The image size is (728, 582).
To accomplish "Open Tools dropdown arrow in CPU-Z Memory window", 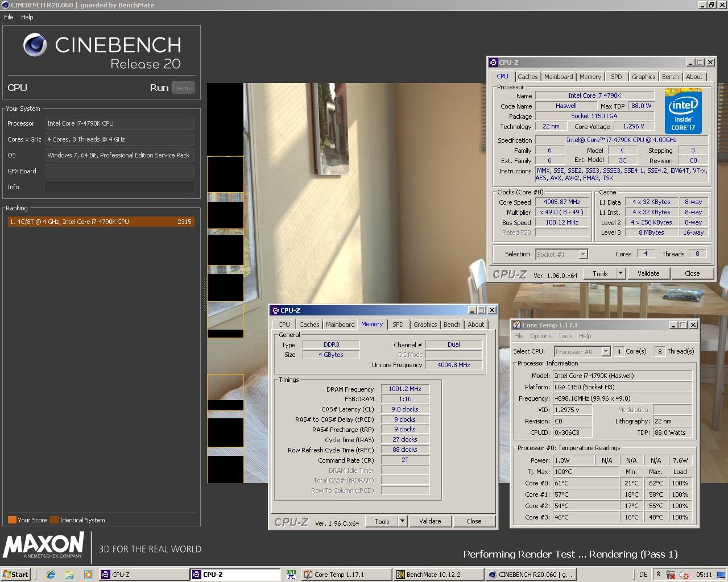I will point(402,521).
